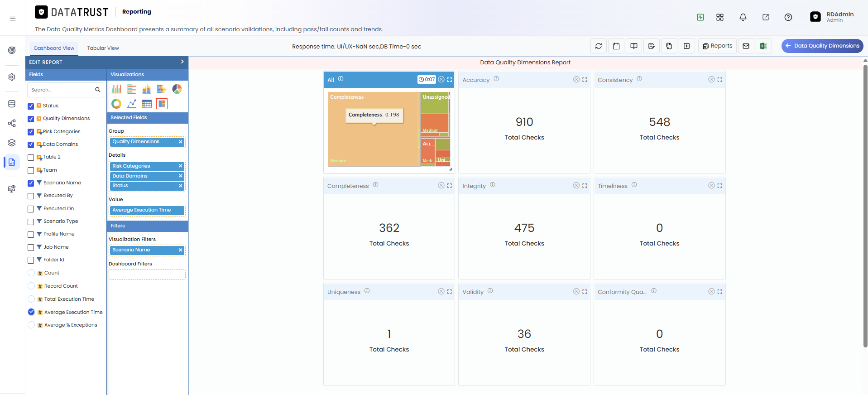Select the stacked column chart visualization
The height and width of the screenshot is (395, 868).
pos(147,89)
